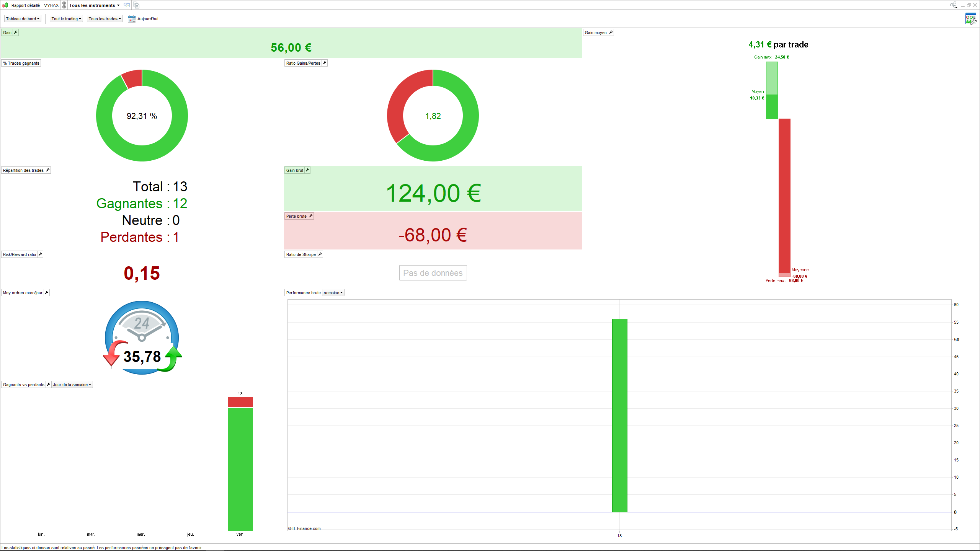Click the Aujourd'hui date label
Screen dimensions: 980x551
coord(148,19)
